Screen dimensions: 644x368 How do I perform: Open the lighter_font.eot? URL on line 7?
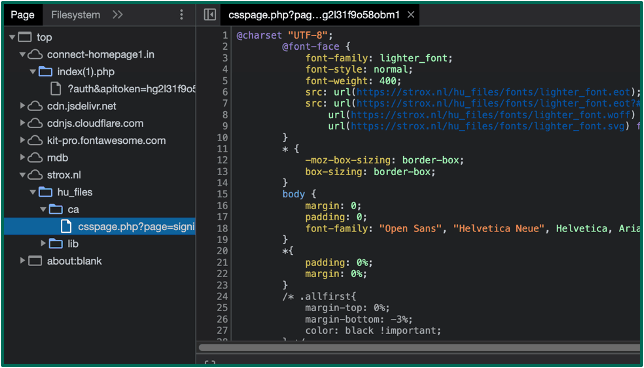pos(498,103)
